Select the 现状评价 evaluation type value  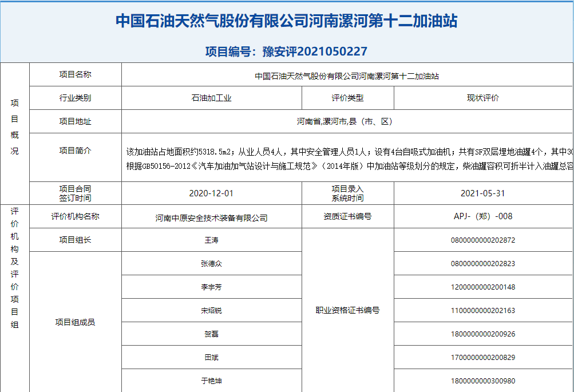click(x=482, y=98)
